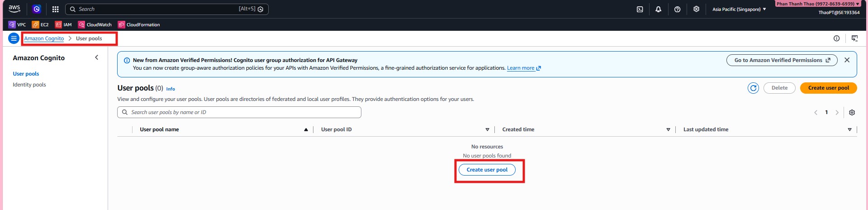Launch CloudShell terminal icon
This screenshot has width=868, height=210.
(640, 9)
